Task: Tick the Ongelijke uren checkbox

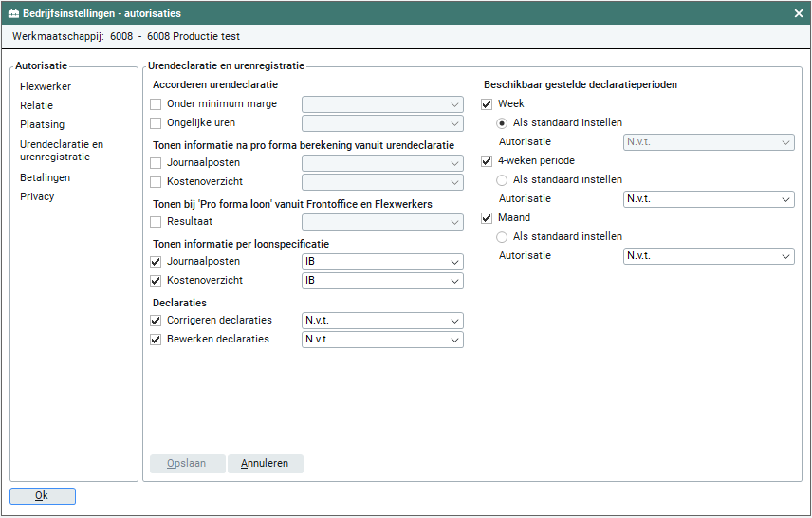Action: coord(157,123)
